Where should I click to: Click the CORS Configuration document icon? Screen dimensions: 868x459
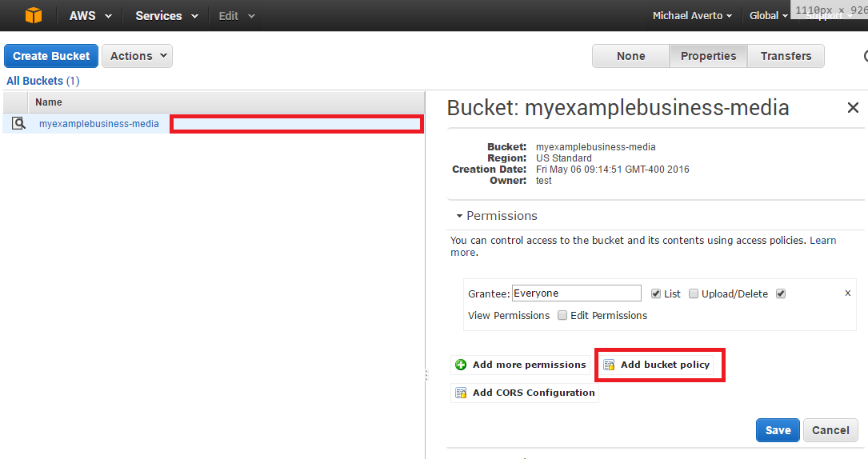pyautogui.click(x=461, y=393)
